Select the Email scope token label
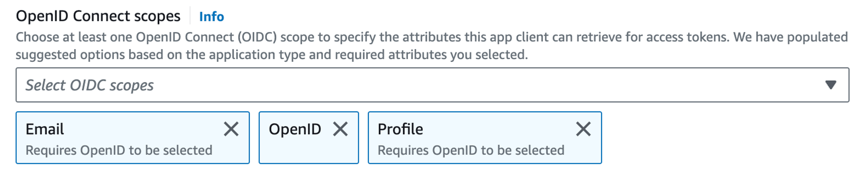The height and width of the screenshot is (187, 868). pos(45,129)
